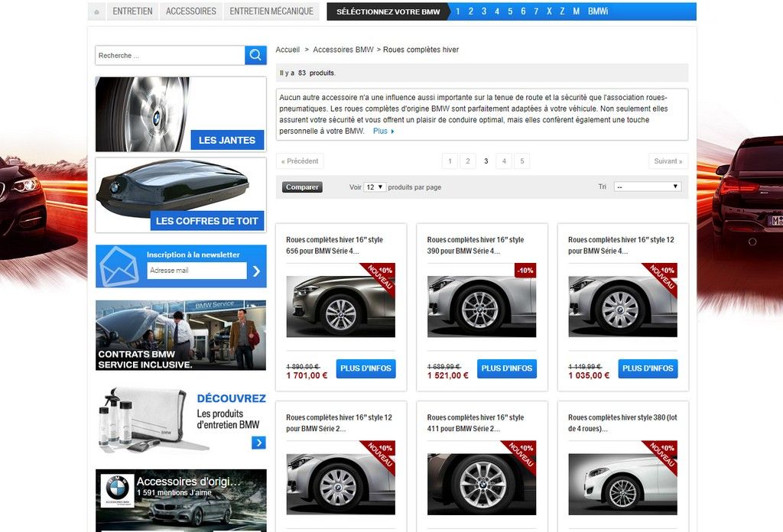This screenshot has width=783, height=532.
Task: Click title Roues complètes hiver style 656
Action: (335, 245)
